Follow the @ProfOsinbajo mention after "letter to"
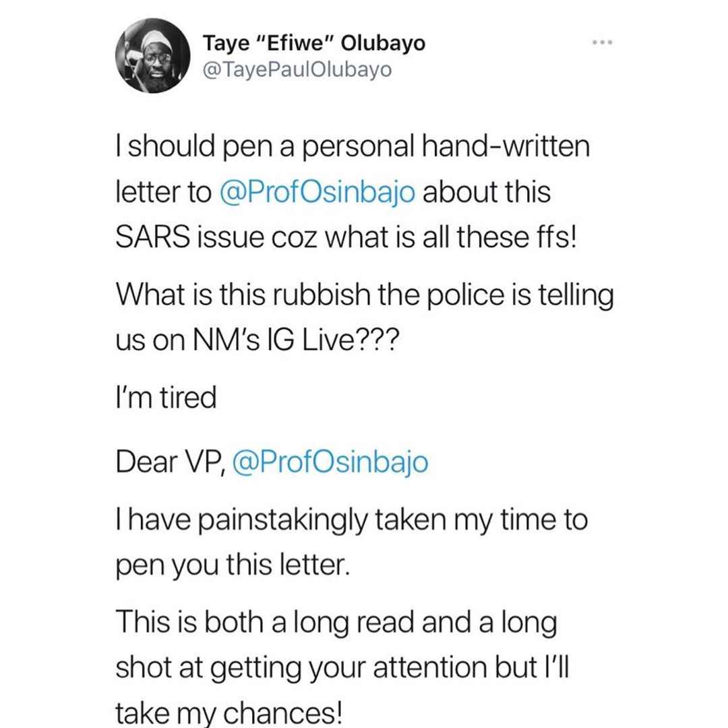Viewport: 728px width, 728px height. [x=317, y=192]
